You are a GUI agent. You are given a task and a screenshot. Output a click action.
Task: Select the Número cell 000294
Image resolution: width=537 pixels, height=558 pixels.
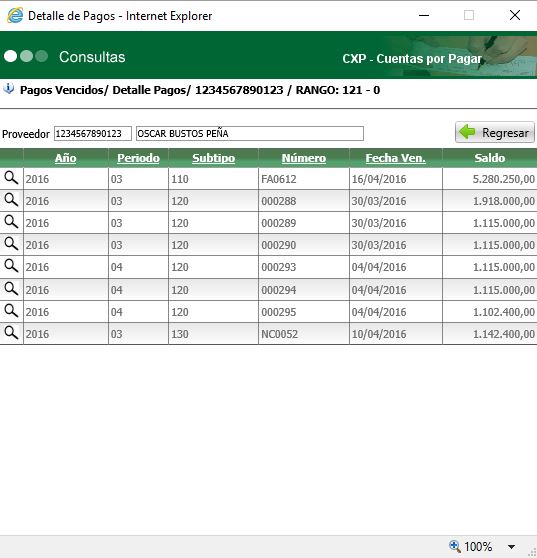[x=279, y=290]
